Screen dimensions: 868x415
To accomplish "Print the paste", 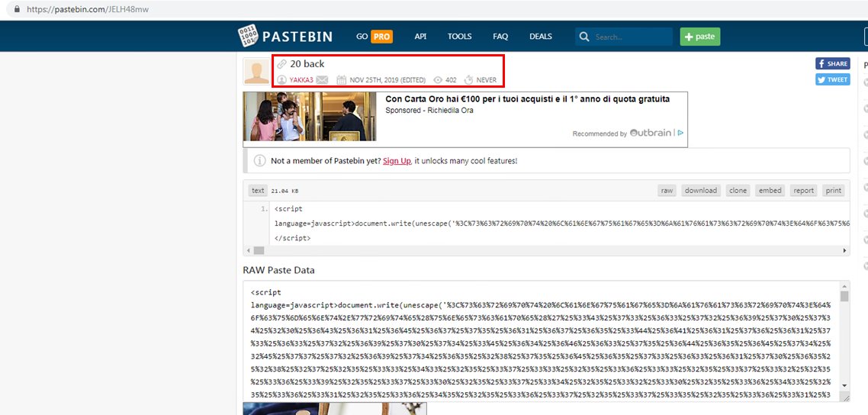I will 834,191.
